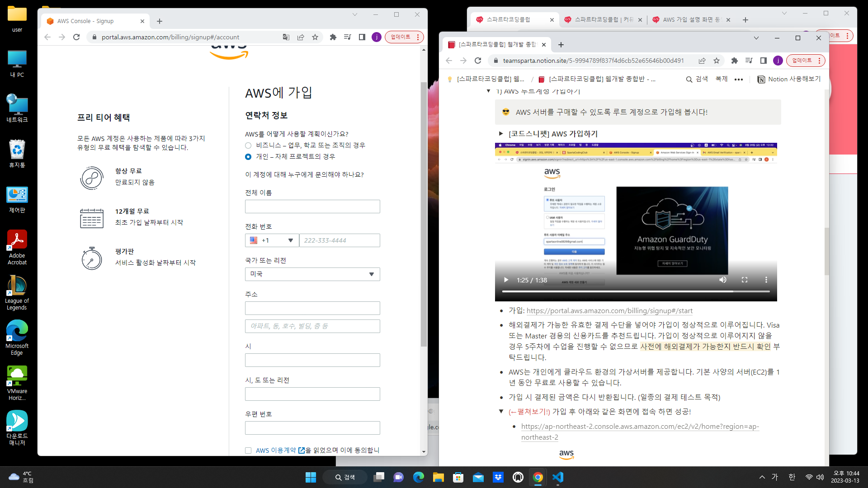Open new tab in Notion browser window
The image size is (868, 488).
561,45
